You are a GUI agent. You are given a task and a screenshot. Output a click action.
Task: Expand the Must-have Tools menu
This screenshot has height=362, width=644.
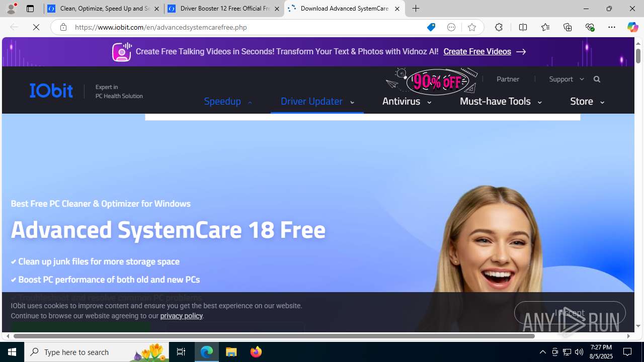pyautogui.click(x=501, y=101)
